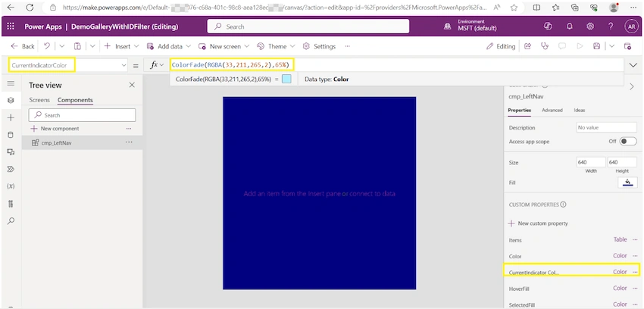Switch to the Screens tab
Screen dimensions: 644x309
(39, 100)
